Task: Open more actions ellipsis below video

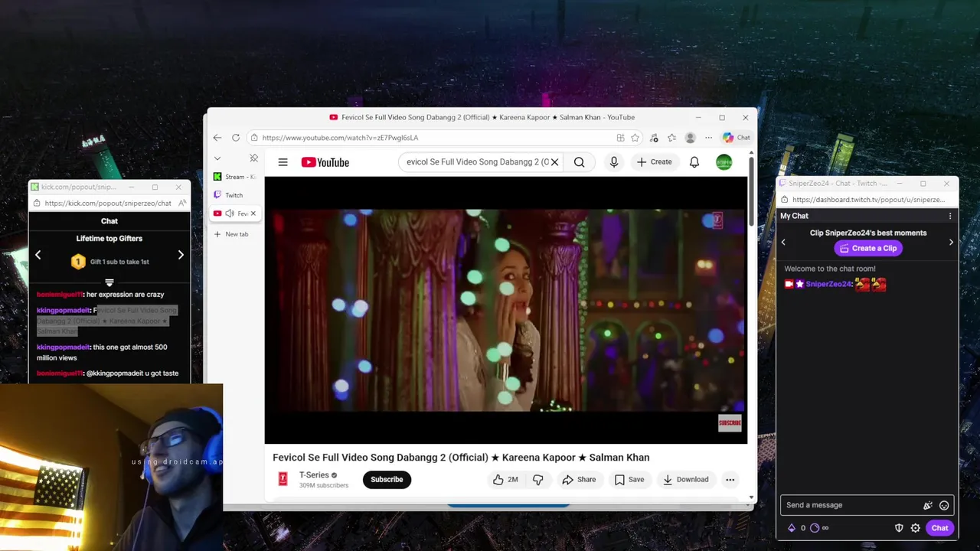Action: (730, 480)
